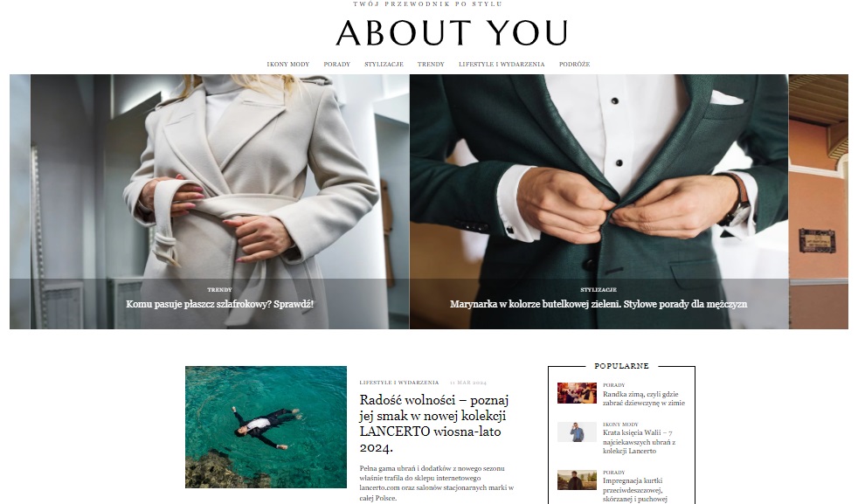Select the TRENDY navigation item
The image size is (858, 504).
431,64
